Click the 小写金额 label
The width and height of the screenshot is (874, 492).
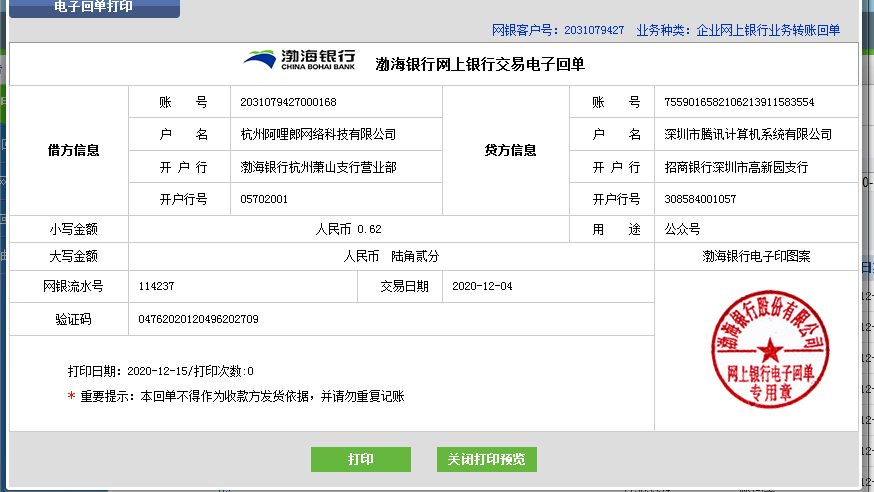pos(74,229)
